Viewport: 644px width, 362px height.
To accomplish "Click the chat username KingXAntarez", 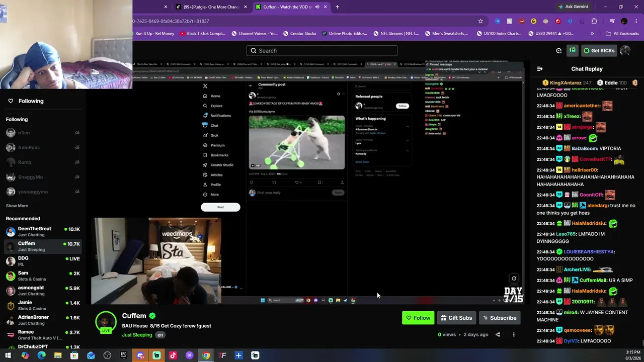I will [x=566, y=82].
